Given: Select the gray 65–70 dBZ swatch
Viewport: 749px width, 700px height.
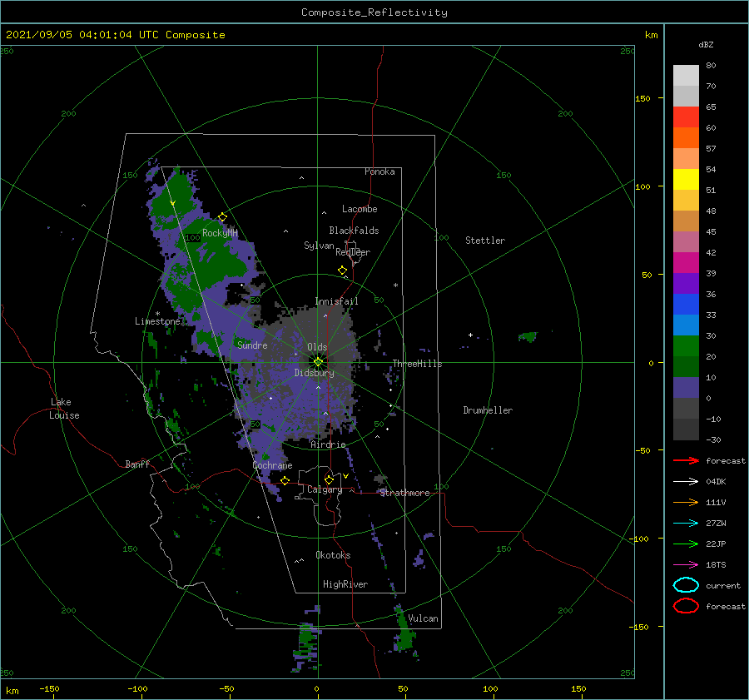Looking at the screenshot, I should coord(686,96).
